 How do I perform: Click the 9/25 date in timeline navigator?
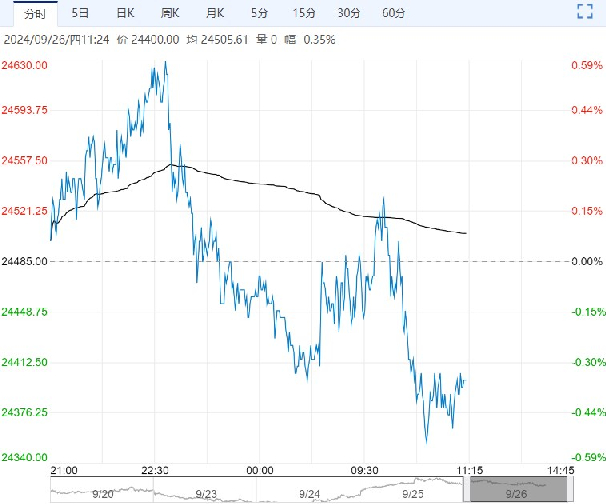[412, 492]
